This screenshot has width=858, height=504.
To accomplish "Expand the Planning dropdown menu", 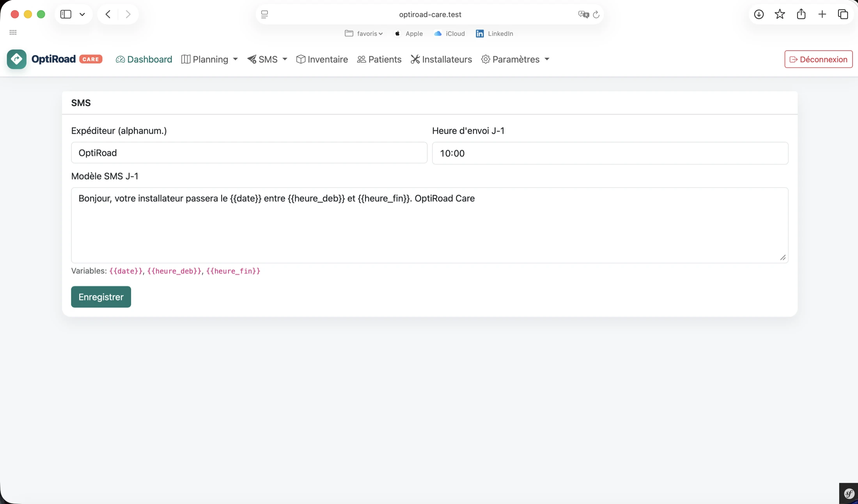I will click(209, 59).
